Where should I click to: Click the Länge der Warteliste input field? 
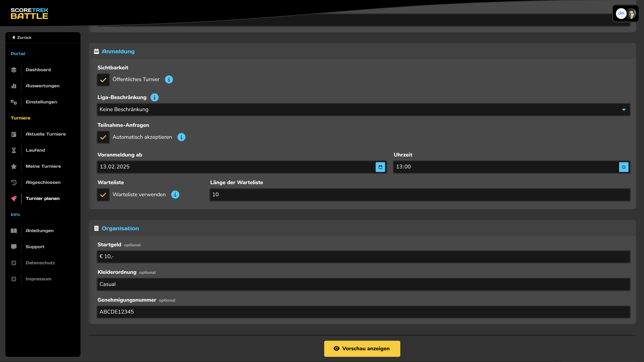click(x=419, y=195)
